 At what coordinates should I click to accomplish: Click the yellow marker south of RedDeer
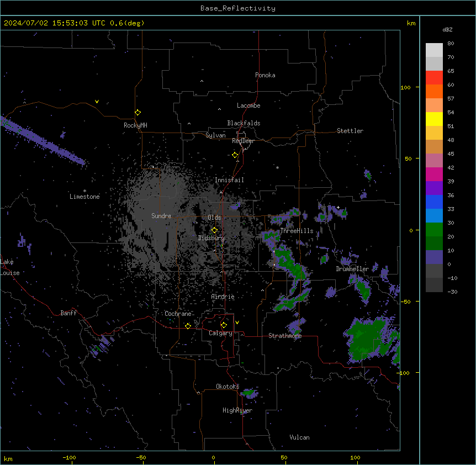pos(235,155)
